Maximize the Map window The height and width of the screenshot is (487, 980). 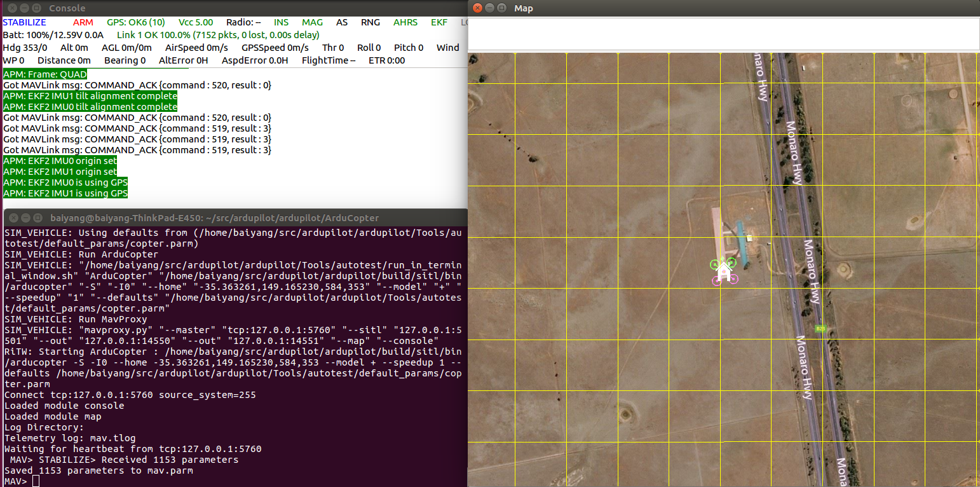(x=503, y=8)
